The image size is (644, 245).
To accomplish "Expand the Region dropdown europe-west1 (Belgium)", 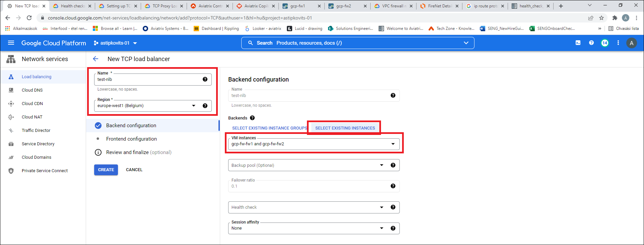I will coord(193,106).
